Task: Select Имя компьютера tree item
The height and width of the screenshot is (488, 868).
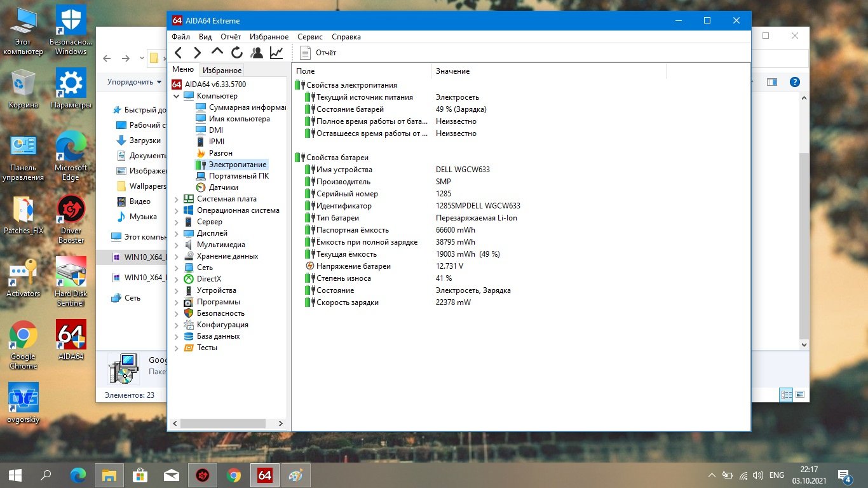Action: (x=233, y=119)
